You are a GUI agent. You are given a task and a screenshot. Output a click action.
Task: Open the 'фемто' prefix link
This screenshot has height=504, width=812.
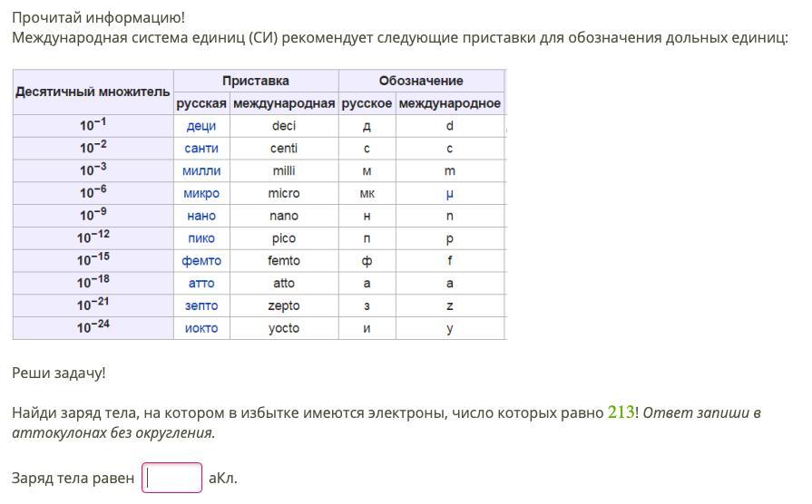(201, 261)
